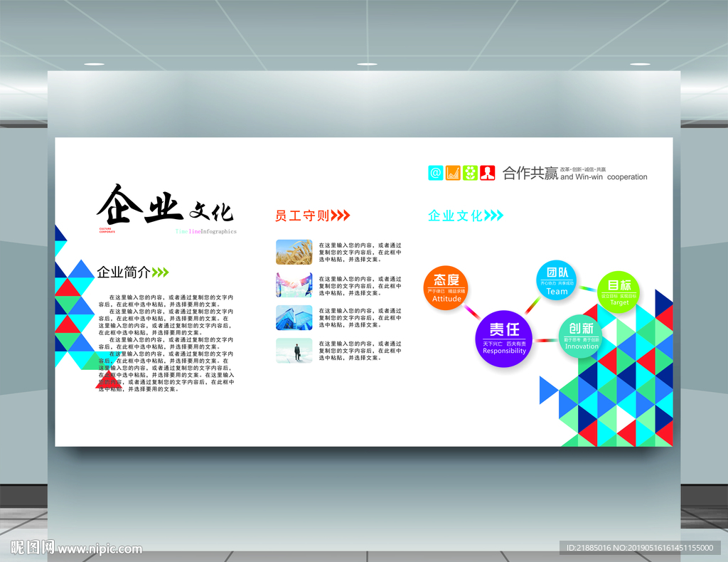Select the blue 团队 Team circle badge
Screen dimensions: 728x562
pos(557,281)
